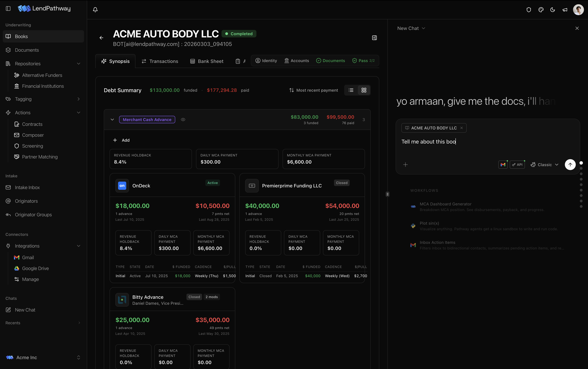This screenshot has height=369, width=588.
Task: Toggle dark mode moon icon
Action: tap(553, 10)
